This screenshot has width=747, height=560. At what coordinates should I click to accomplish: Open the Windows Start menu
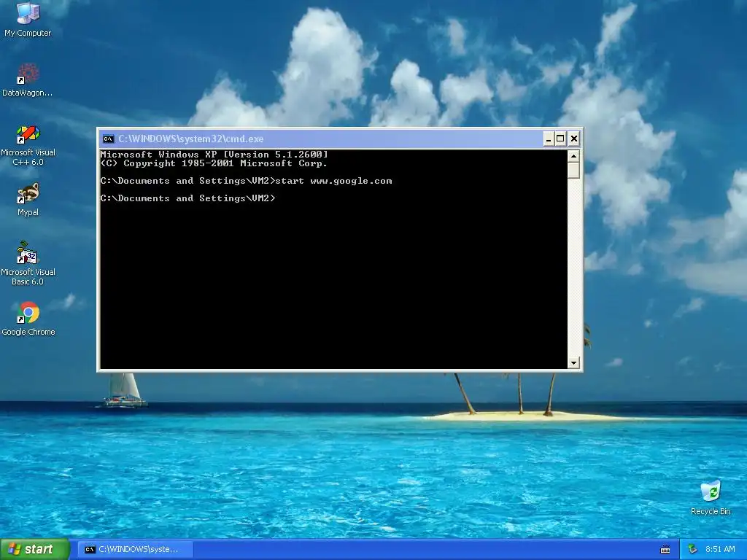click(x=35, y=549)
